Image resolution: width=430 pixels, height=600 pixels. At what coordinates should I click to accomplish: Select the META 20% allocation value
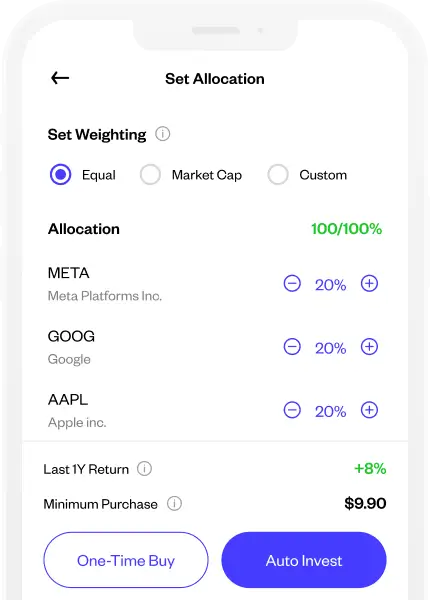331,285
